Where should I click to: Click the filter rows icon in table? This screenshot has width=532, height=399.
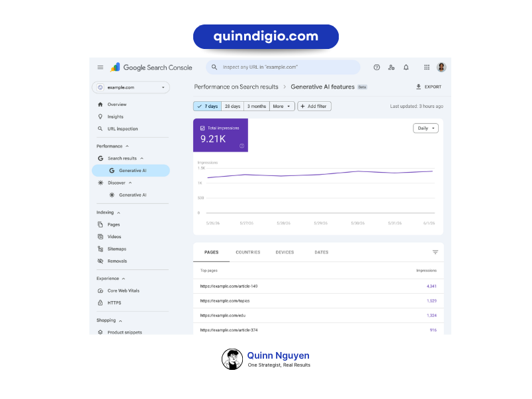pyautogui.click(x=435, y=252)
